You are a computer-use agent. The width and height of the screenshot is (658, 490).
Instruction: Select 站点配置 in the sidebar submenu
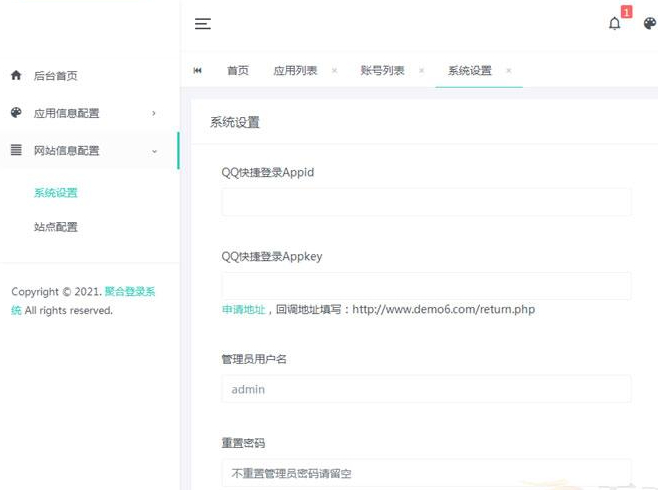[56, 227]
